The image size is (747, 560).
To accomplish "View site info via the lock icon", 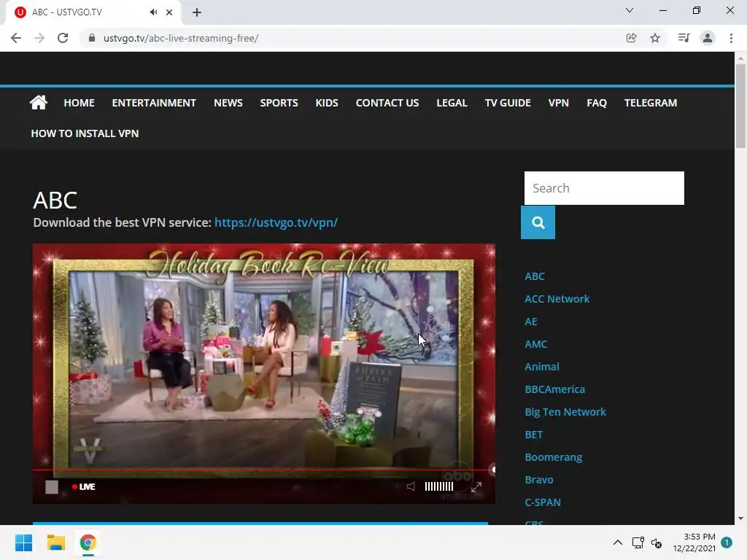I will tap(92, 38).
